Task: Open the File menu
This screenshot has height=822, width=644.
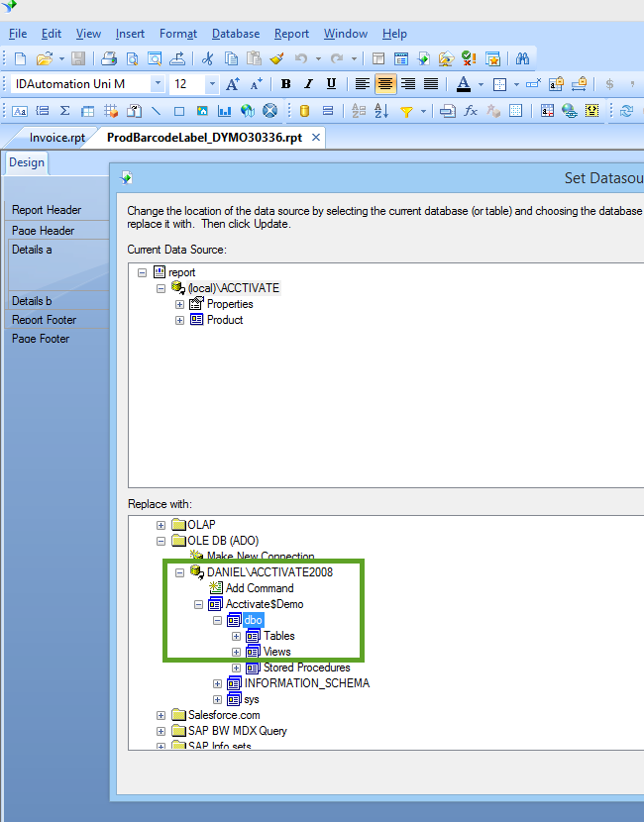Action: point(18,34)
